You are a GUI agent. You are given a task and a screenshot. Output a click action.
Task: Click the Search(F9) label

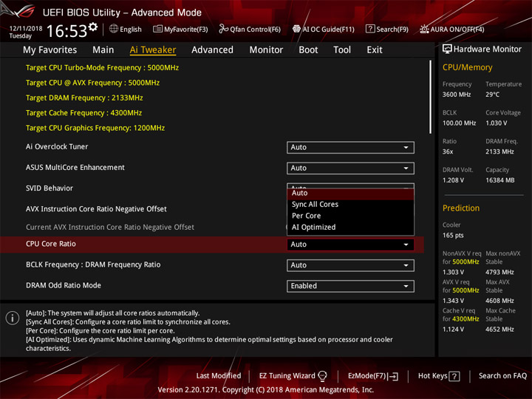click(392, 29)
